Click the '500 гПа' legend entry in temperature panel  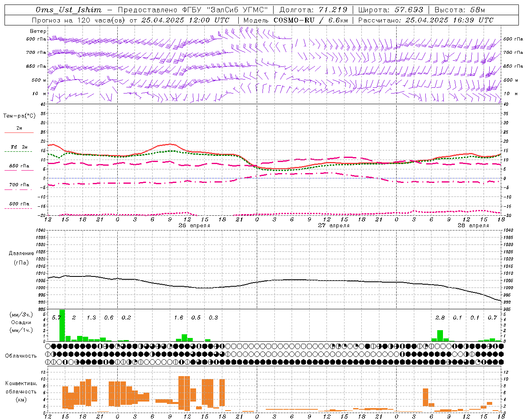click(x=19, y=204)
